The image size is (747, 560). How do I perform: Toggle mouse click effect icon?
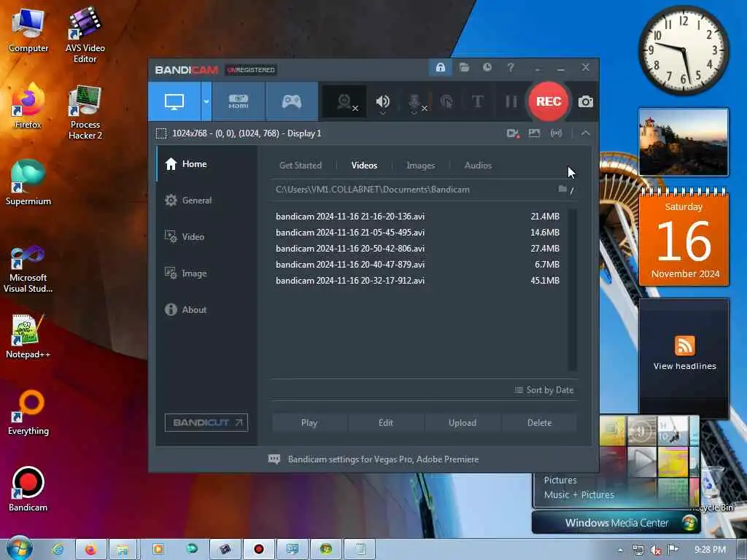click(446, 101)
